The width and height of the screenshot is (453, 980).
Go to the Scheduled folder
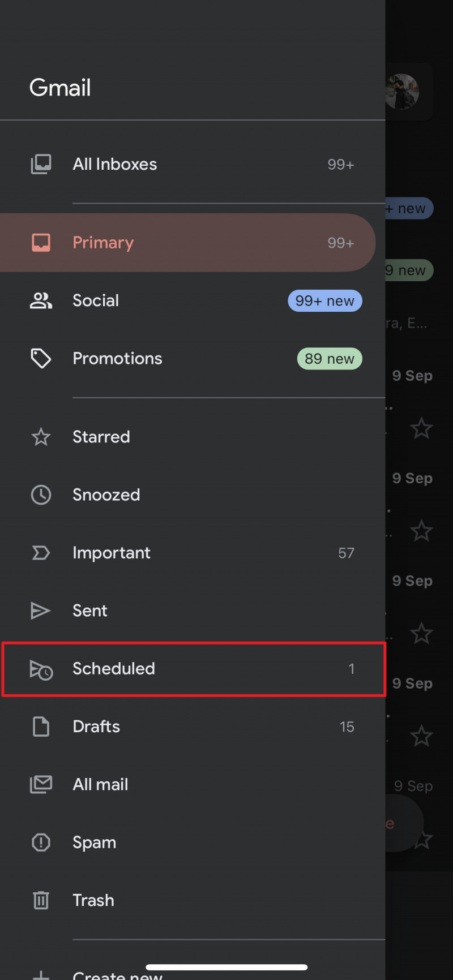(x=194, y=669)
